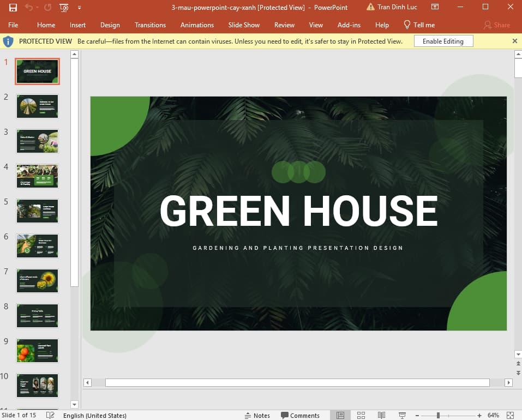Open the Quick Access Toolbar customization dropdown
The height and width of the screenshot is (420, 522).
click(x=79, y=8)
